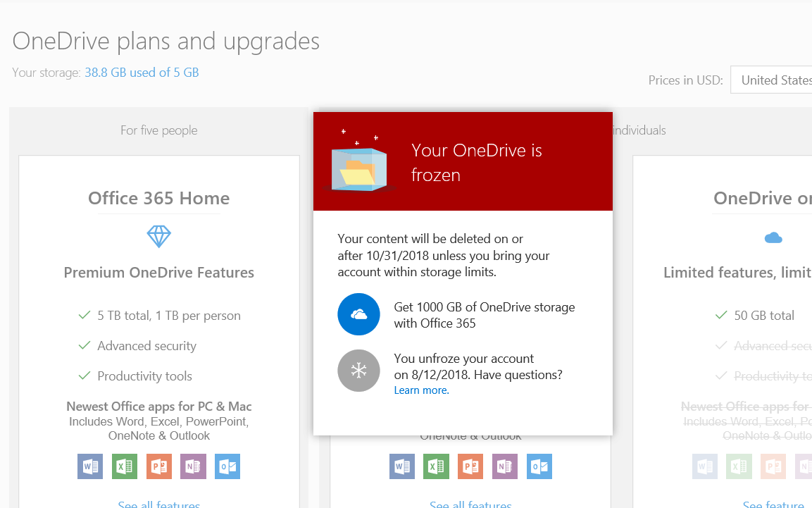Click Word icon in the middle plan card
Viewport: 812px width, 508px height.
(402, 466)
